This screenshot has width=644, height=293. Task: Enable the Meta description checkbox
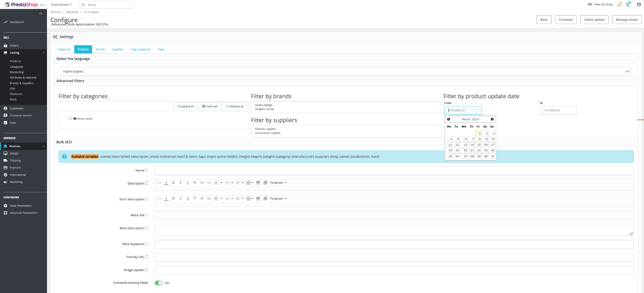coord(147,228)
